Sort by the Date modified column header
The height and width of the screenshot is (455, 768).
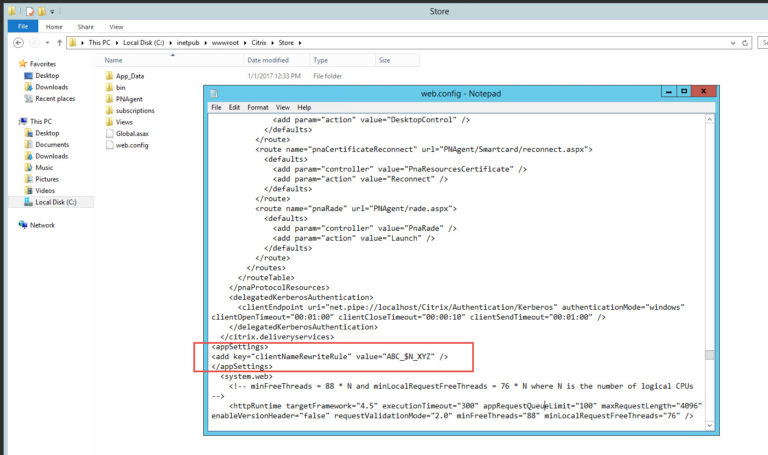coord(267,60)
